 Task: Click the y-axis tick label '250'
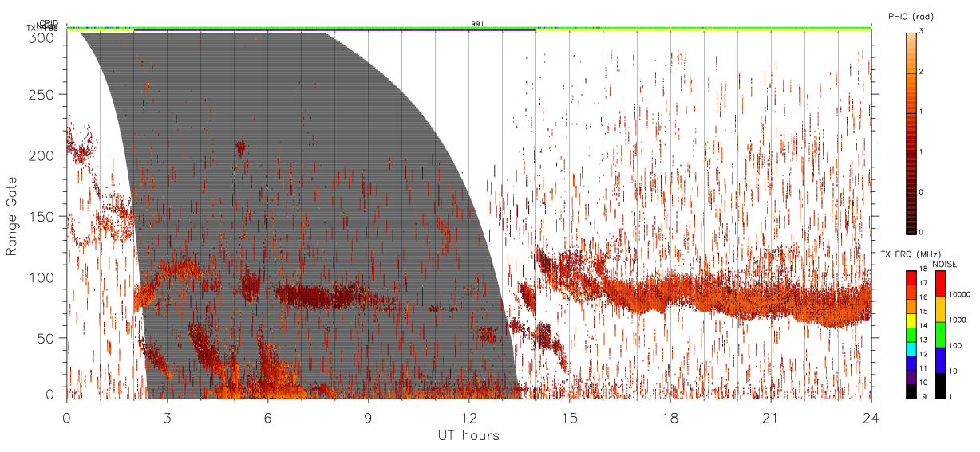42,95
